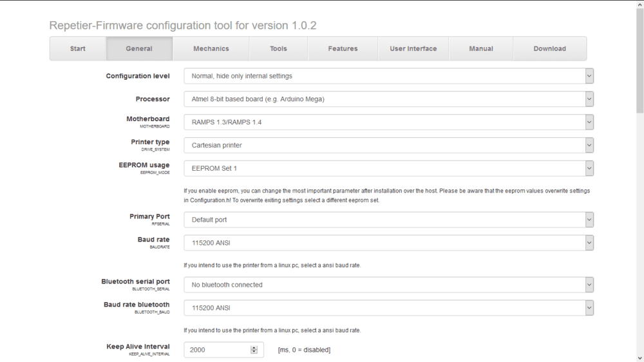Select the User Interface tab
This screenshot has width=644, height=362.
coord(413,48)
